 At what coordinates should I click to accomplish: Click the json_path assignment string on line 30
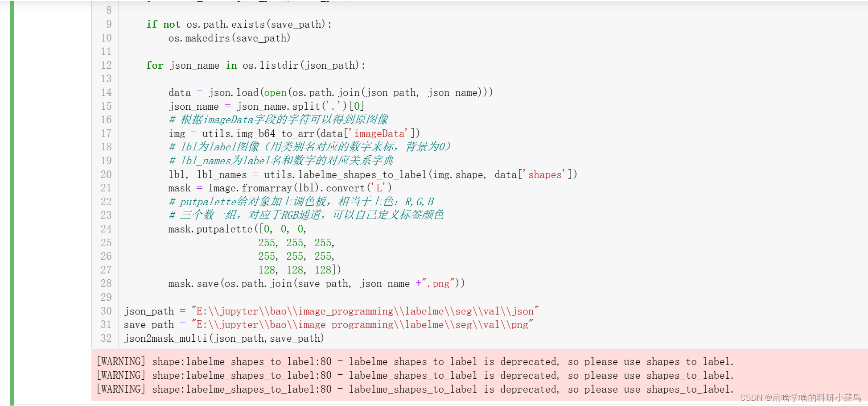pyautogui.click(x=365, y=311)
